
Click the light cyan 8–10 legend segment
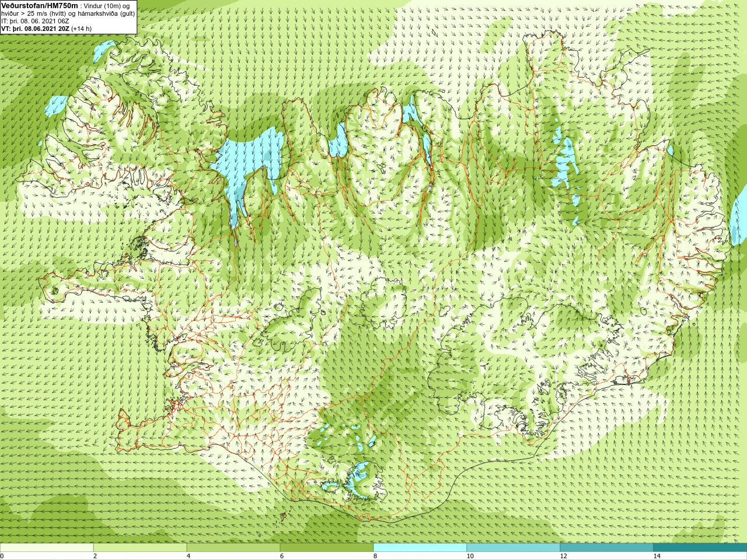[x=420, y=548]
